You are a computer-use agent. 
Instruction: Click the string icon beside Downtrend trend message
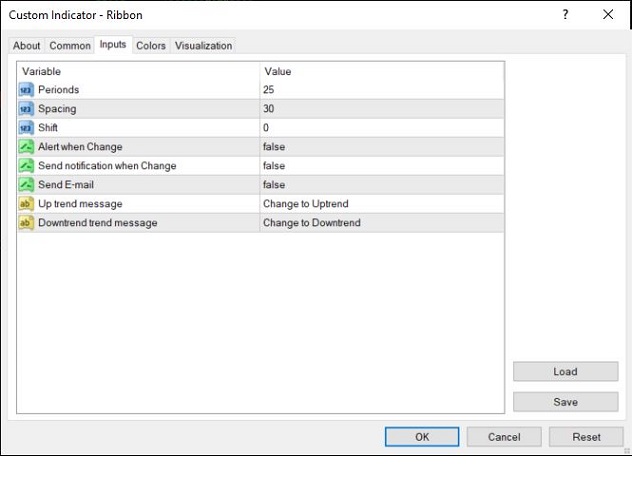click(26, 223)
